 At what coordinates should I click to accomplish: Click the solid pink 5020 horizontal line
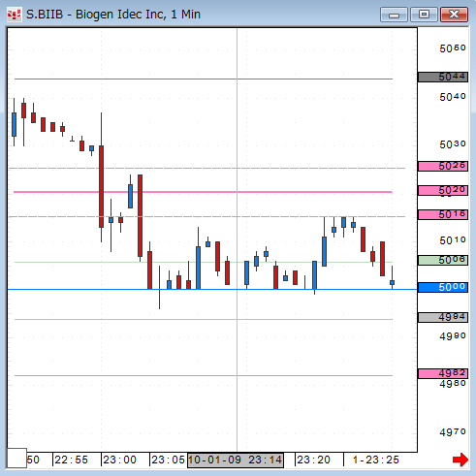tap(203, 192)
